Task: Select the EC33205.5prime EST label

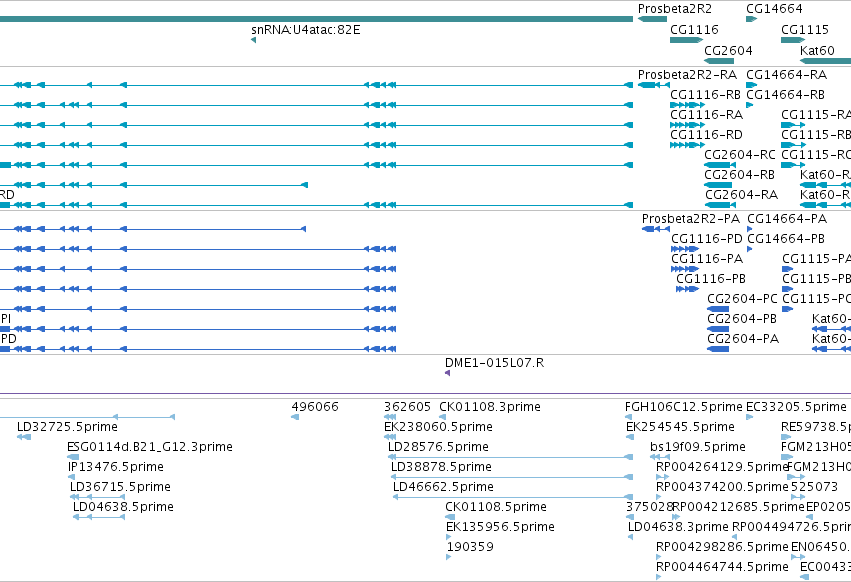Action: [796, 407]
